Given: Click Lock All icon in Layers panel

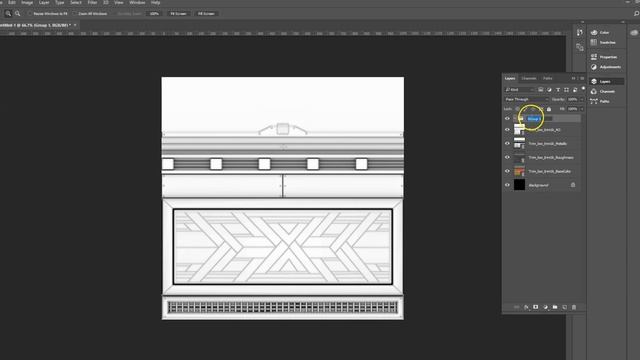Looking at the screenshot, I should click(549, 109).
